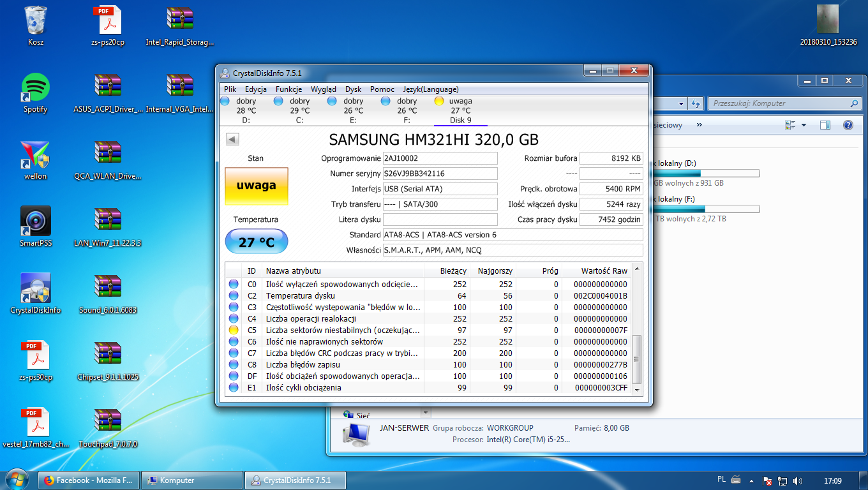This screenshot has height=490, width=868.
Task: Open the Język(Language) menu
Action: (431, 89)
